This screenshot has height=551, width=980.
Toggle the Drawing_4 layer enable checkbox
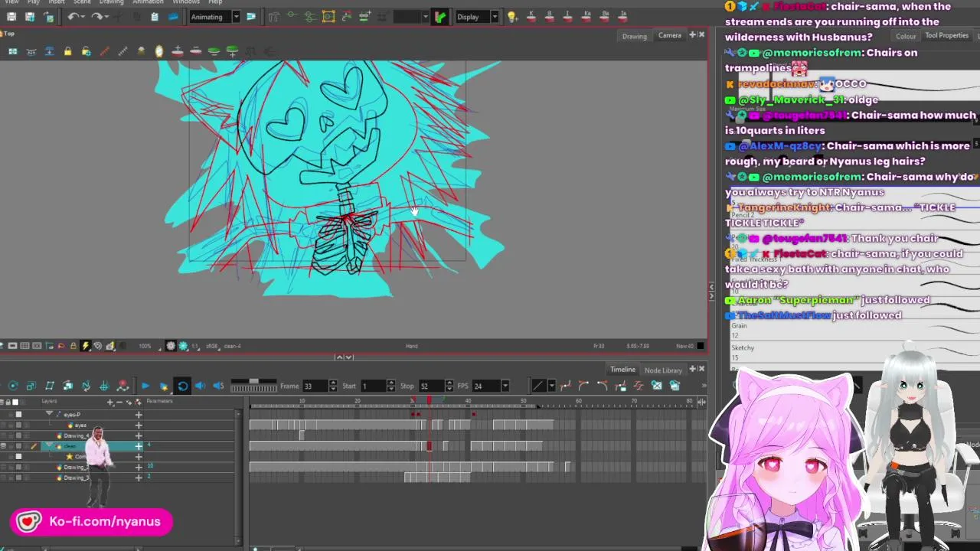(18, 435)
